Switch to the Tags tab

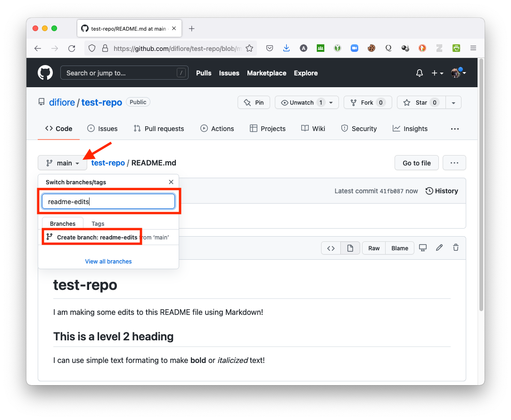point(98,224)
